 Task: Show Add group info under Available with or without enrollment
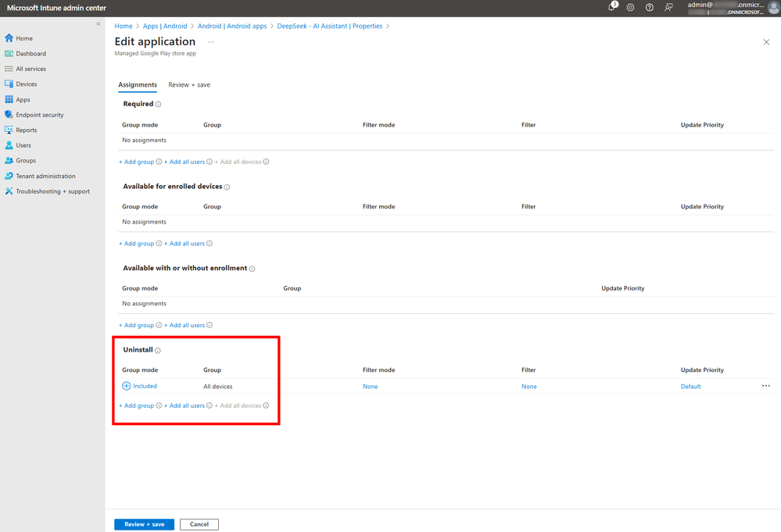click(x=159, y=325)
